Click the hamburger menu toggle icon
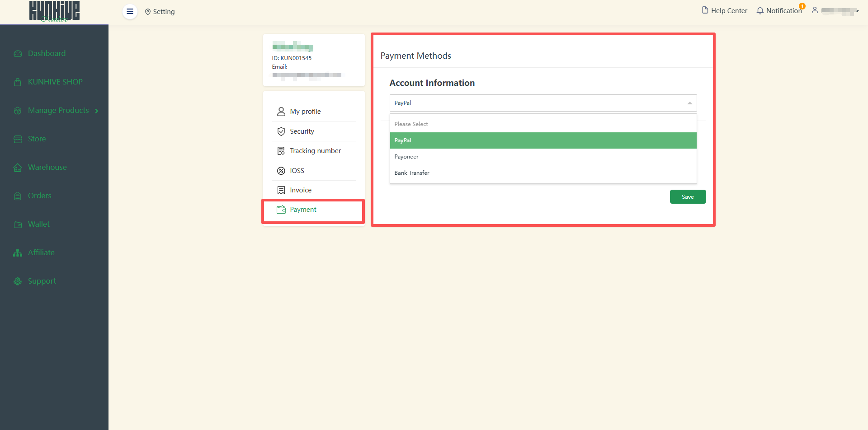The height and width of the screenshot is (430, 868). (130, 12)
